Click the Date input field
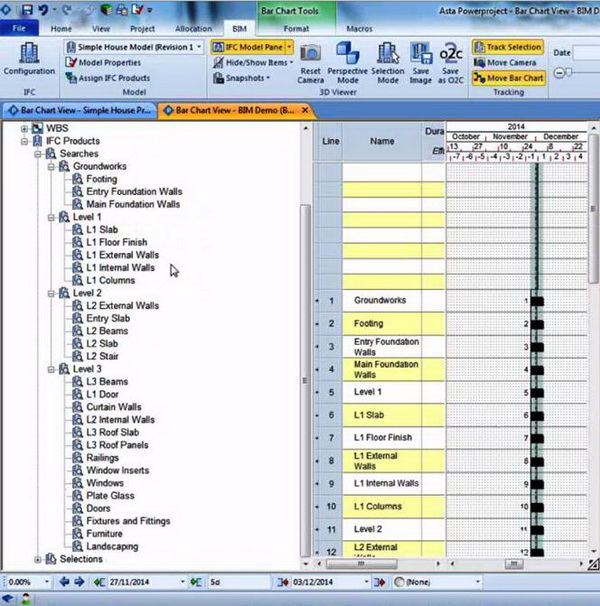This screenshot has width=600, height=606. 586,53
